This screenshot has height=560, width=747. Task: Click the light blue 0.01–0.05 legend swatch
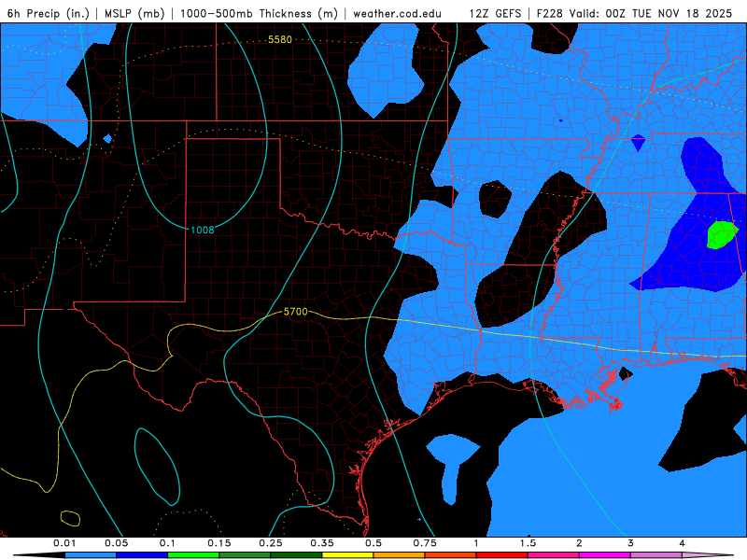(x=91, y=555)
